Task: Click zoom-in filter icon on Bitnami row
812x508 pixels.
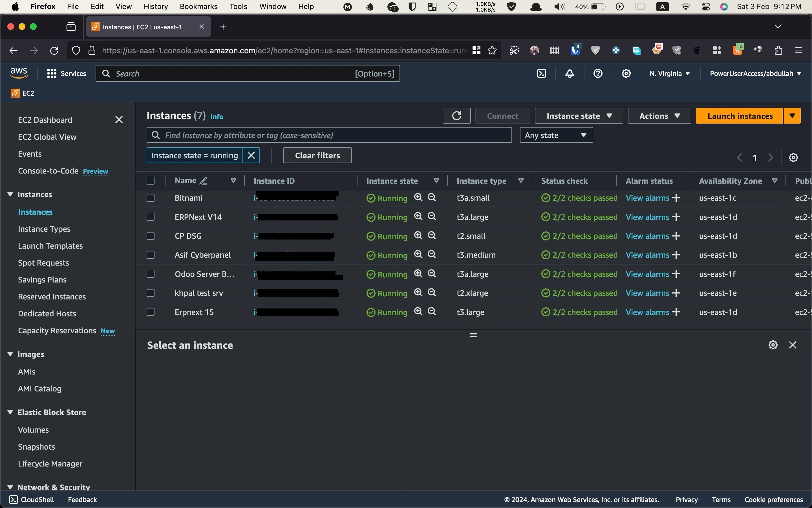Action: pos(418,197)
